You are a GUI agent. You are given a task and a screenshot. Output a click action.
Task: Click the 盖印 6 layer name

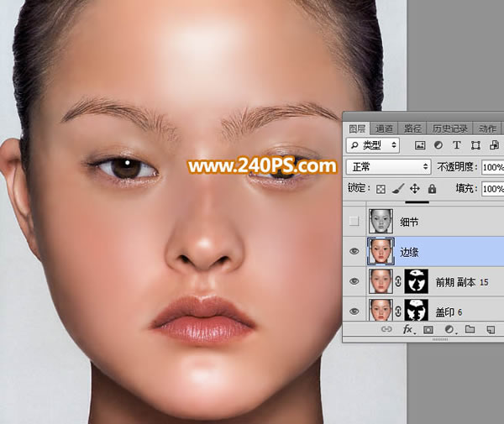(x=449, y=311)
